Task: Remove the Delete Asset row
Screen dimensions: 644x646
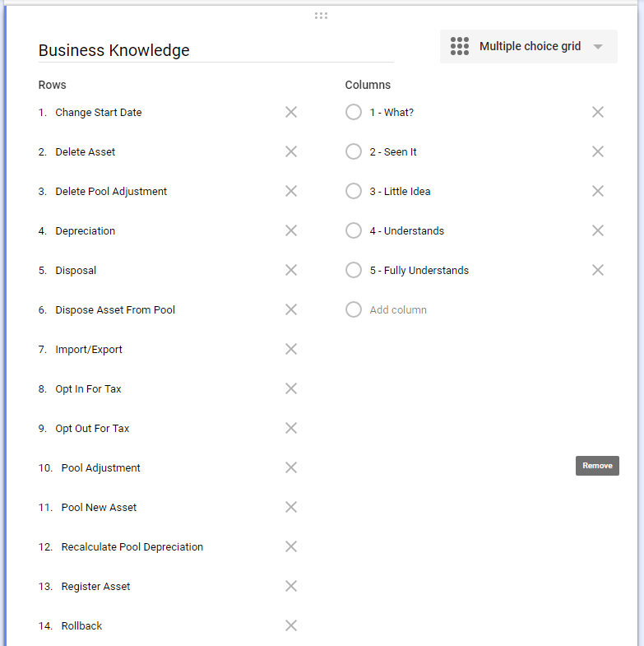Action: point(291,151)
